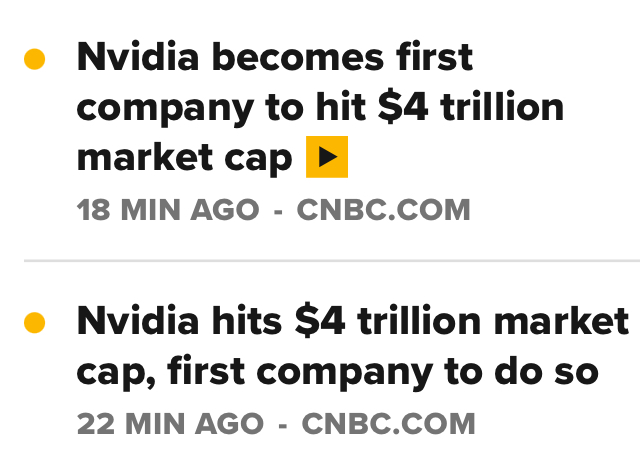Click yellow bullet beside "Nvidia becomes first" headline
Viewport: 640px width, 470px height.
35,61
